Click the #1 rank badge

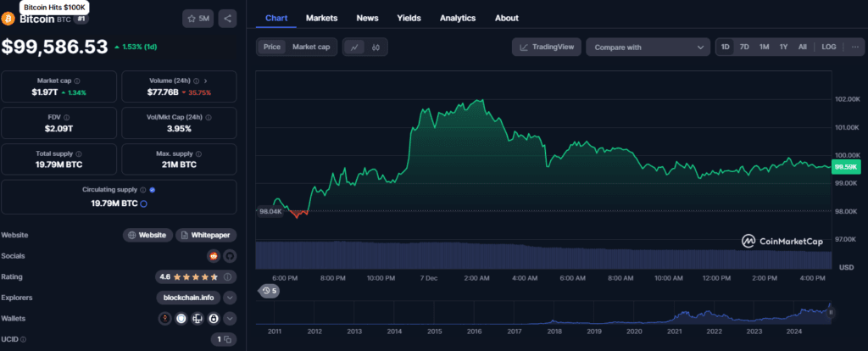pyautogui.click(x=81, y=19)
